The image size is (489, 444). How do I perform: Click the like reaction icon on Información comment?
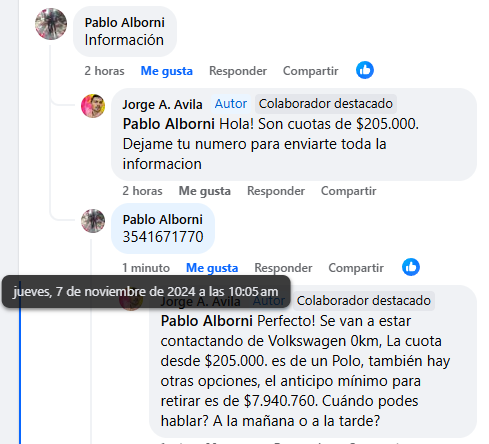365,70
